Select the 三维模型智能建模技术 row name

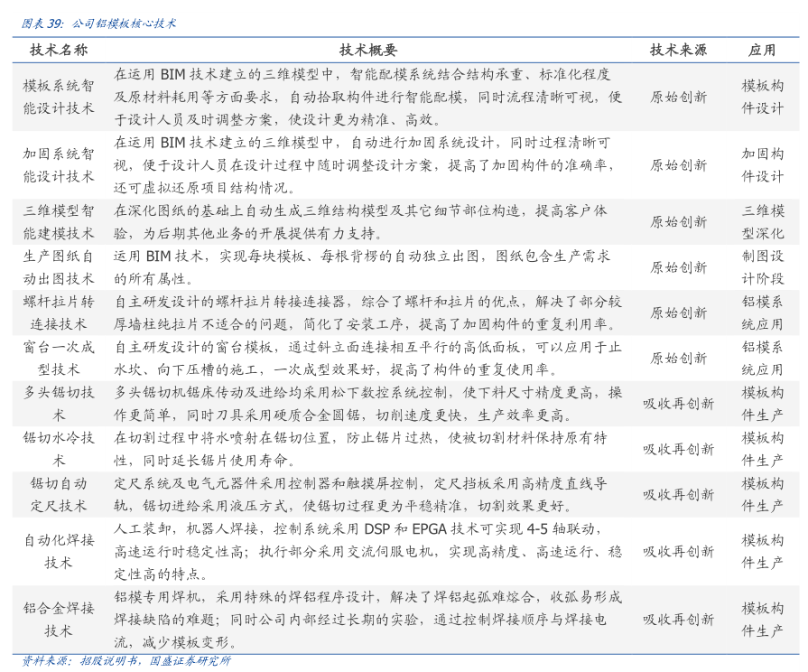59,222
